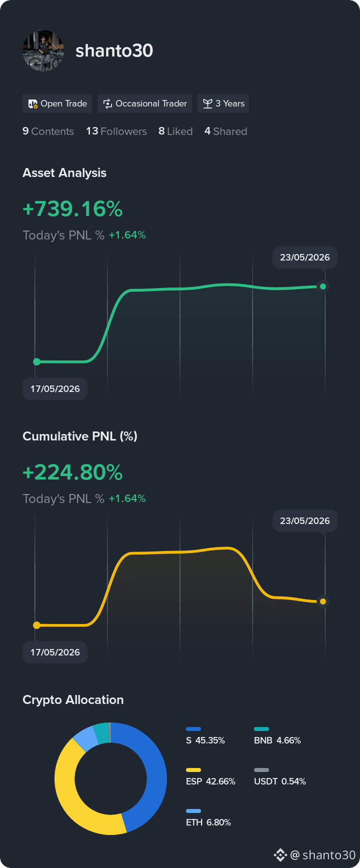Click the yellow ESP legend swatch
The width and height of the screenshot is (360, 868).
[x=193, y=770]
